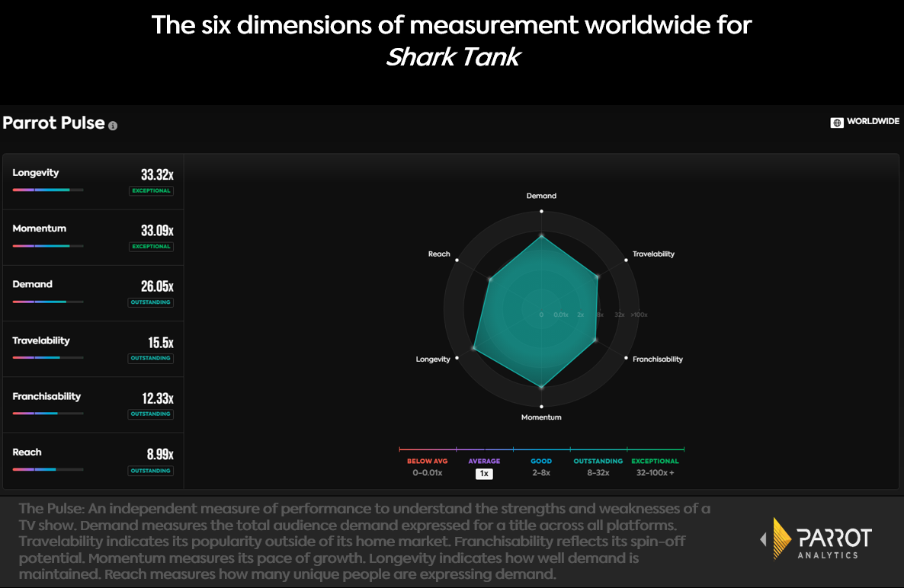Click the Travelability progress bar

(x=48, y=358)
